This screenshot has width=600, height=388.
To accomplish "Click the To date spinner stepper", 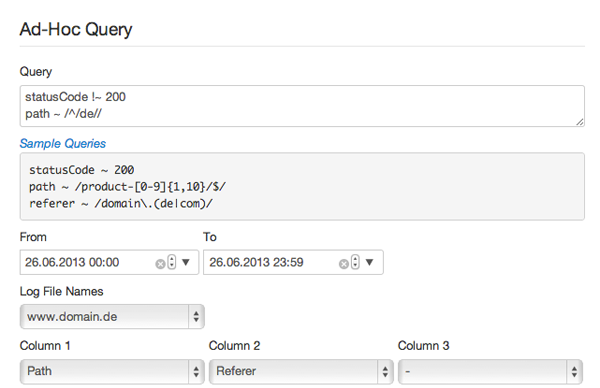I will [355, 262].
